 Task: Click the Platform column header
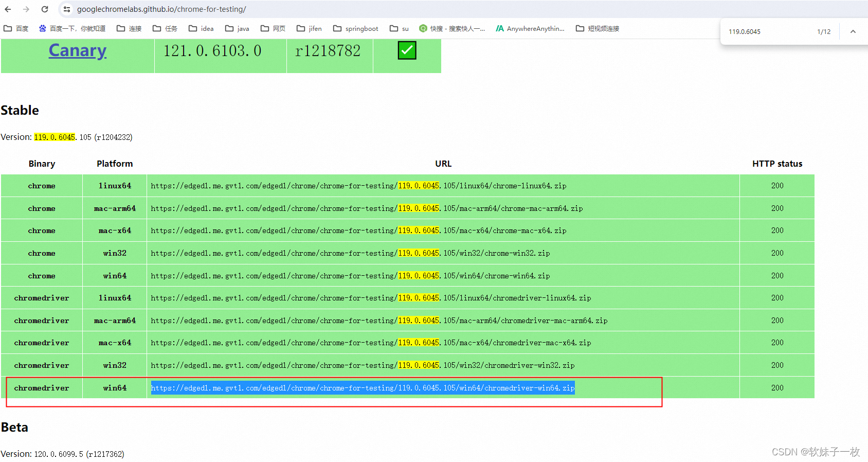(115, 164)
